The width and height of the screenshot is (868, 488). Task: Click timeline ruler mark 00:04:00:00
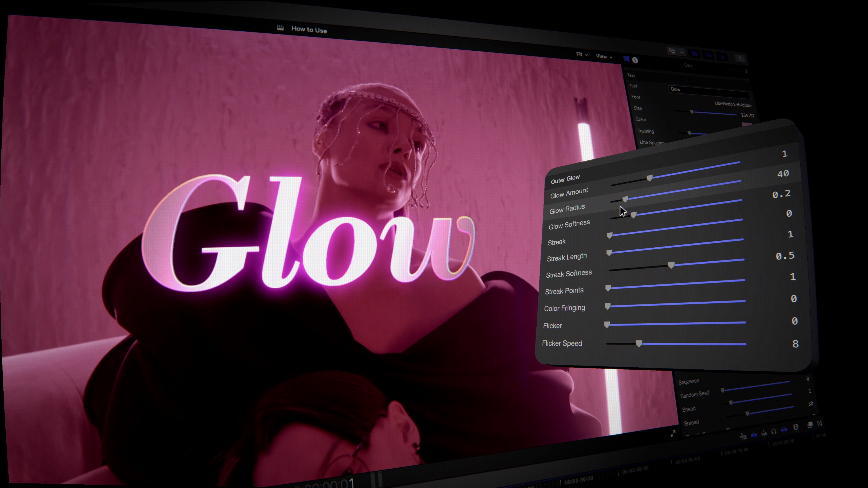(687, 460)
